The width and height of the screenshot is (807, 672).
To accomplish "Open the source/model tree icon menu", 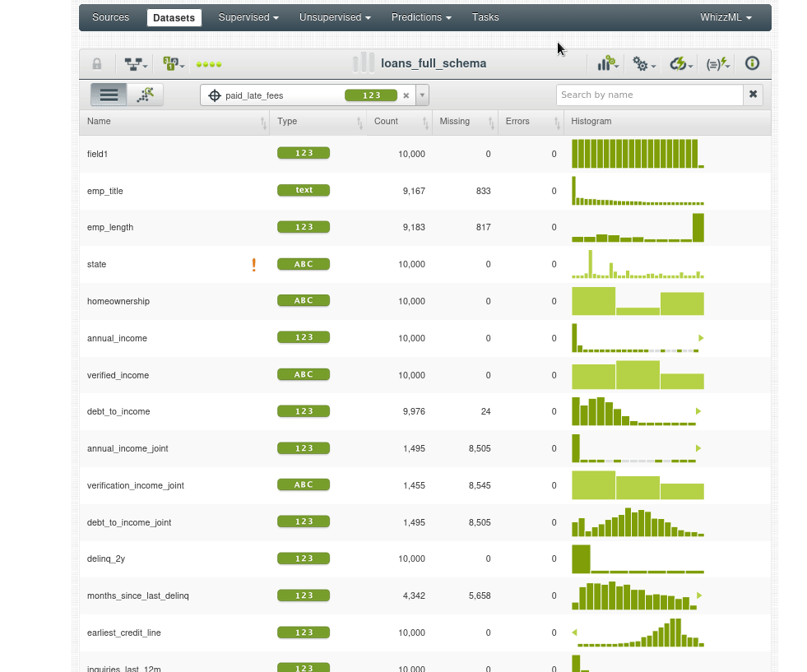I will [x=135, y=64].
